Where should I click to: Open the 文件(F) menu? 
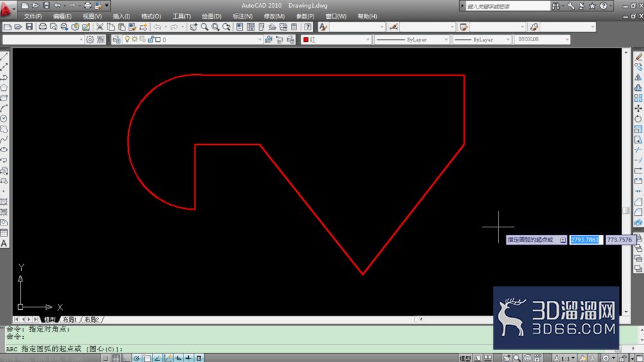point(33,17)
